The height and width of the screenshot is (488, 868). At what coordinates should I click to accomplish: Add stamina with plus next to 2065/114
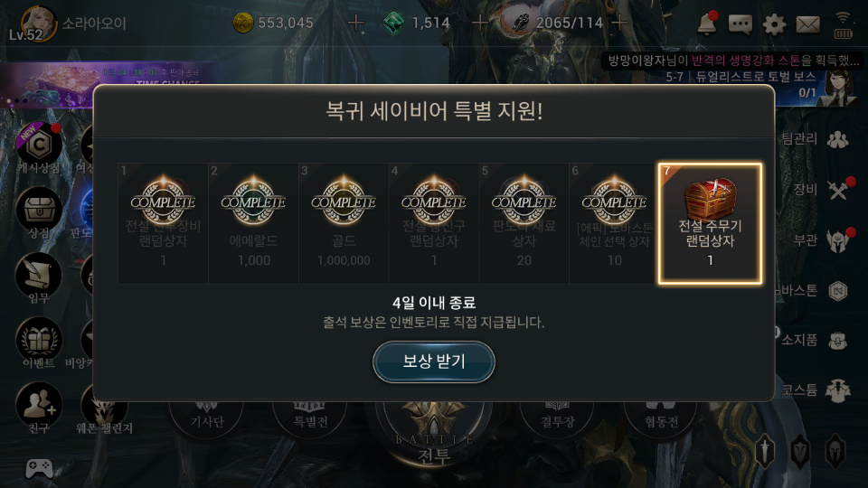(x=620, y=23)
